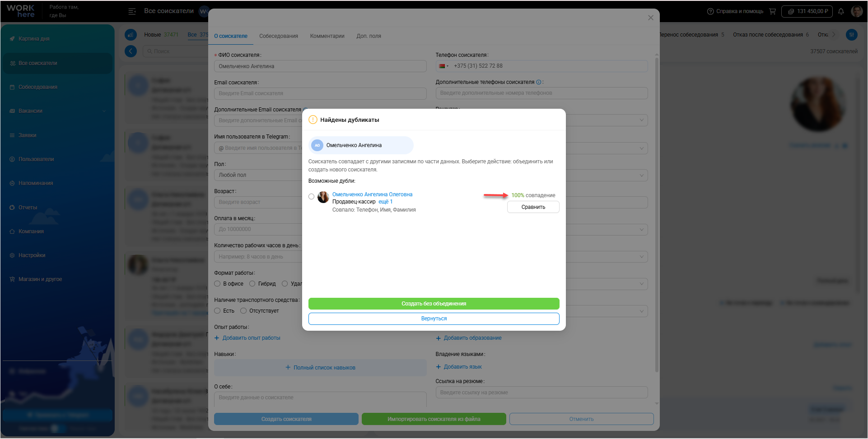Close the applicant form with X

(x=651, y=18)
